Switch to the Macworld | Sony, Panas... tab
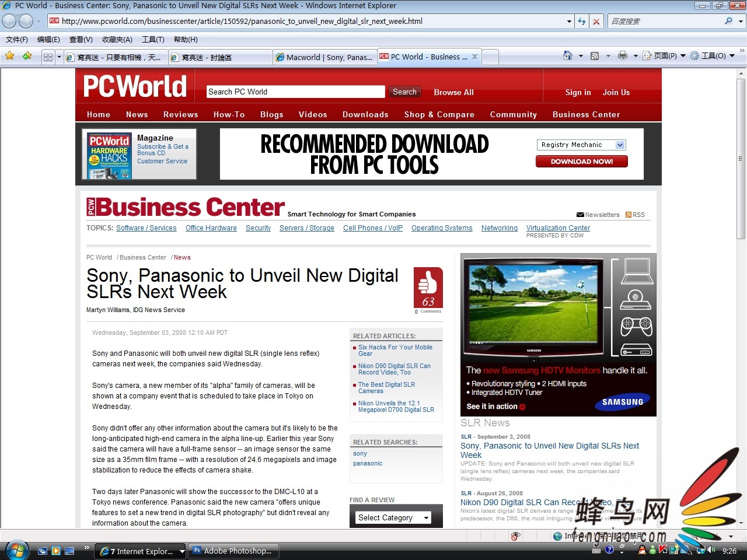The height and width of the screenshot is (560, 747). tap(324, 57)
